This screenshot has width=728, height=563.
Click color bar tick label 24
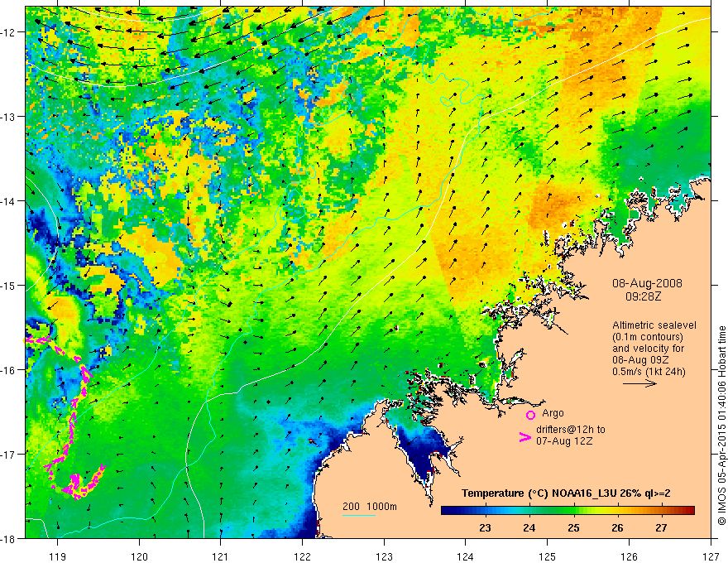point(529,527)
